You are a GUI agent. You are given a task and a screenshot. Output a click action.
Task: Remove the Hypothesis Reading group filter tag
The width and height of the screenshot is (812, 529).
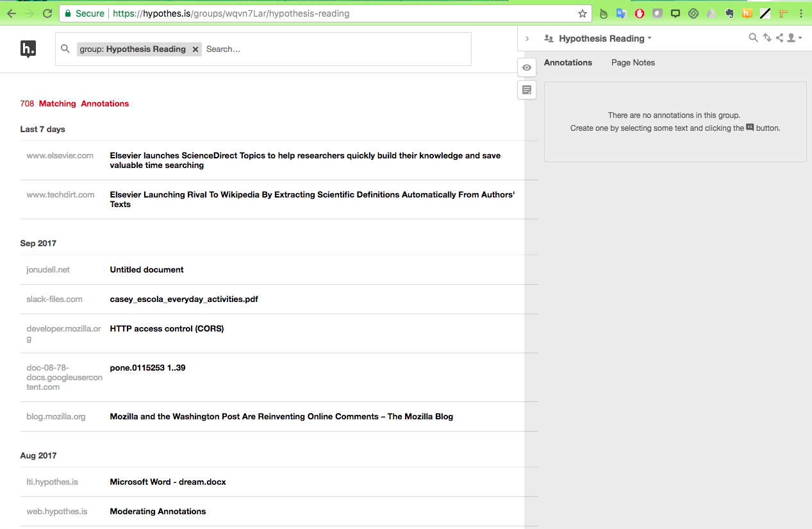coord(195,49)
